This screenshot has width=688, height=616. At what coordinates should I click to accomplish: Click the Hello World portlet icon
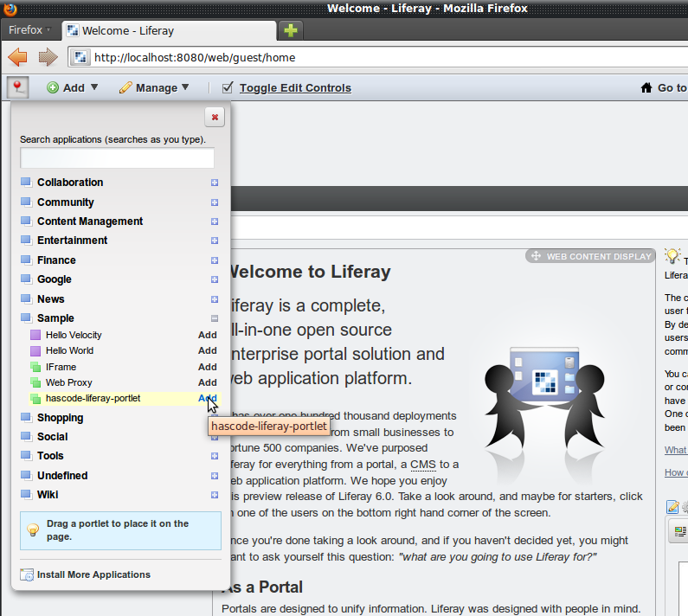(35, 351)
